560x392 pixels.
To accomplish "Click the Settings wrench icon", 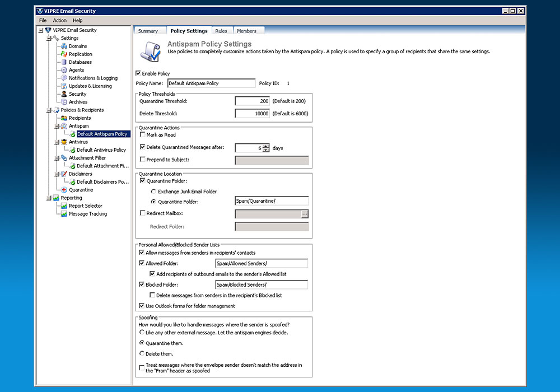I will tap(55, 38).
